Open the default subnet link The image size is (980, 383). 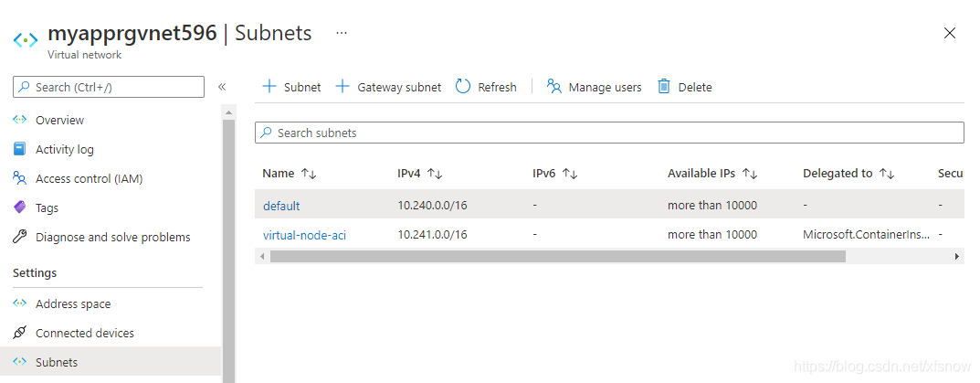click(281, 206)
